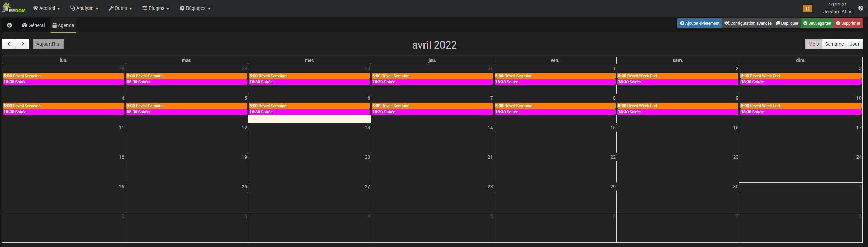
Task: Switch calendar to Mois view
Action: click(813, 44)
